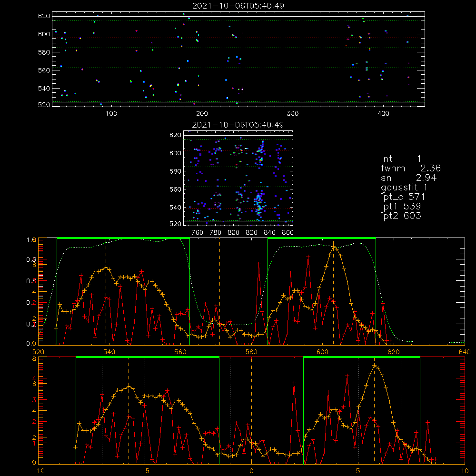
Task: Click x-axis label 760 on middle plot
Action: tap(198, 233)
